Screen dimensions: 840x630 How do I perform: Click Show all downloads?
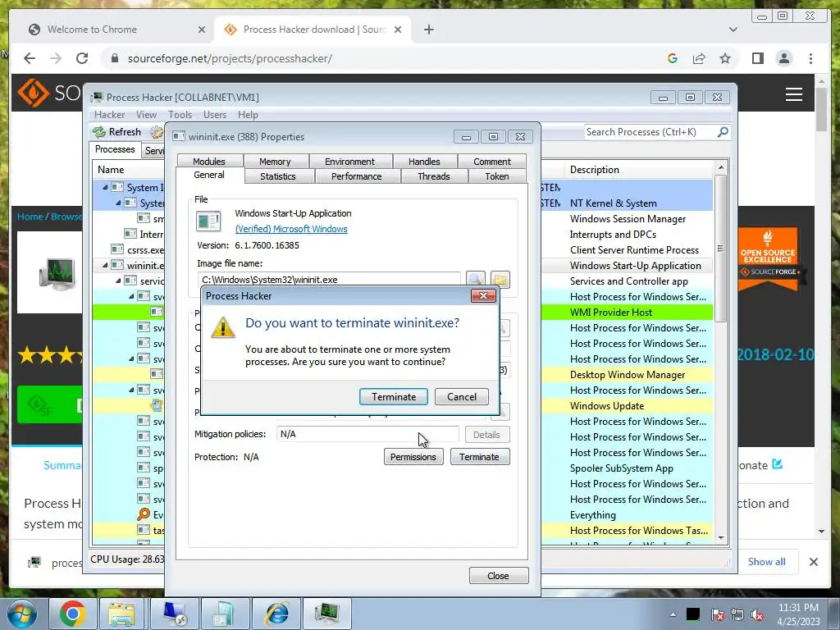tap(767, 561)
